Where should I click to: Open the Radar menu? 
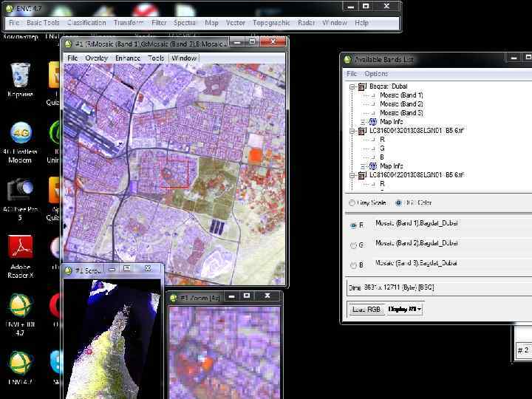(307, 23)
